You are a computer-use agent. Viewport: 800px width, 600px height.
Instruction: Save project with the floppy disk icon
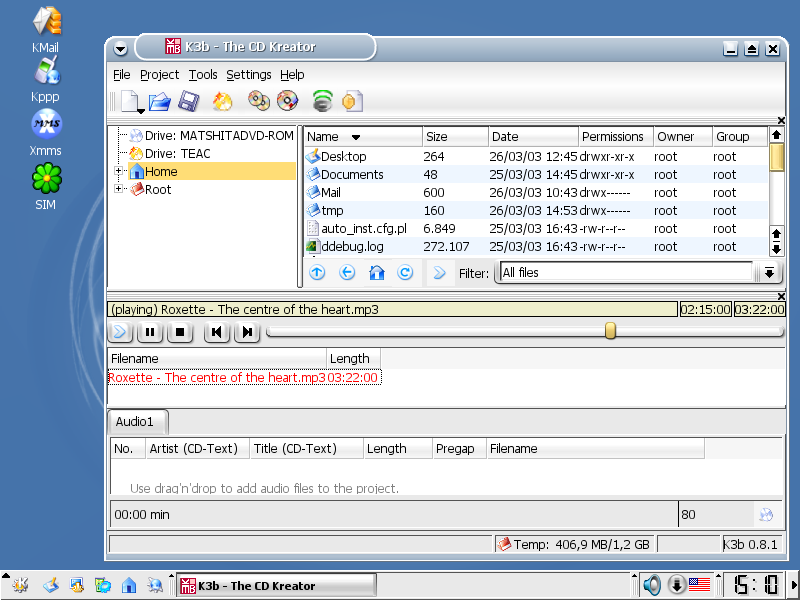189,101
